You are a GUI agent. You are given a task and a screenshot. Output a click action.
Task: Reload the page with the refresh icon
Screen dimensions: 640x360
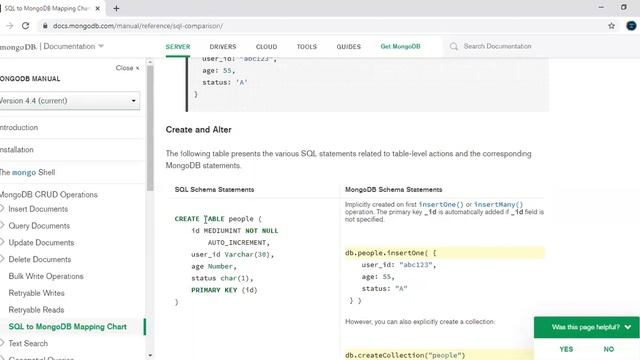25,26
